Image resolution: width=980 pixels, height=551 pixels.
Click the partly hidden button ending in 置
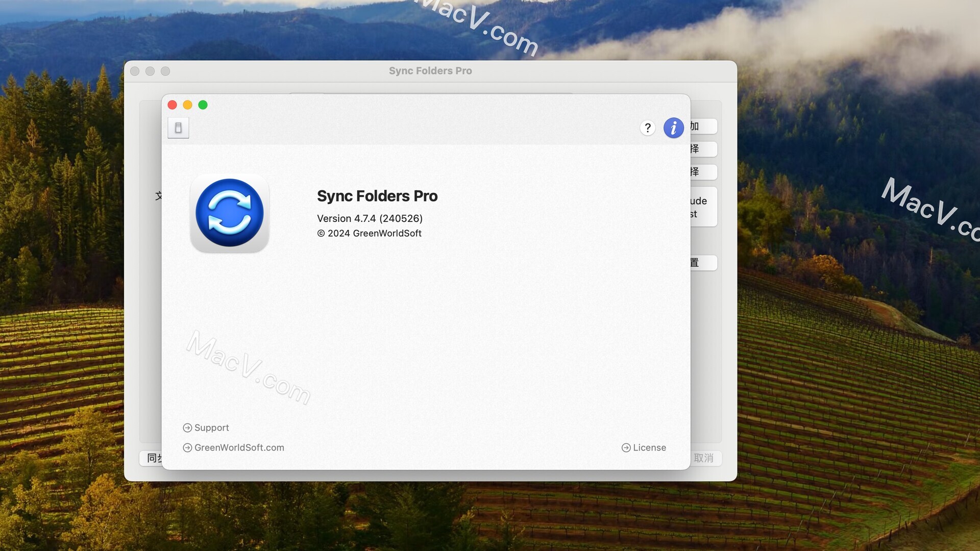704,263
